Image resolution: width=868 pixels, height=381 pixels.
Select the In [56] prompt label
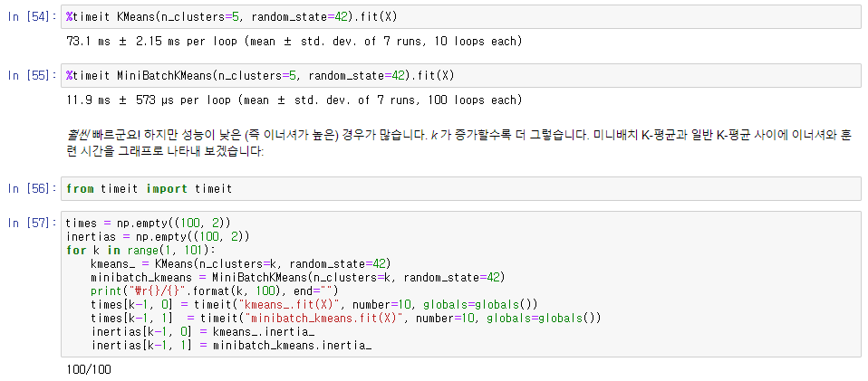coord(32,189)
